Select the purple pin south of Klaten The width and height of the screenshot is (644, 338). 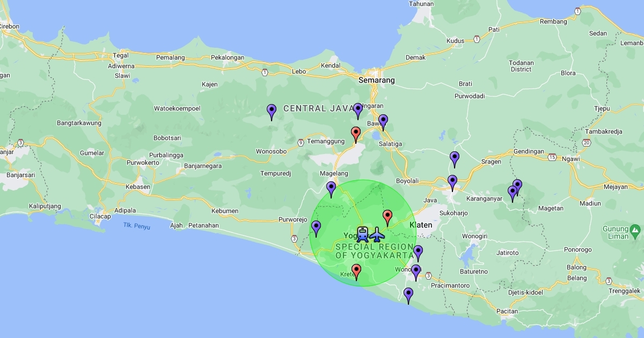418,253
